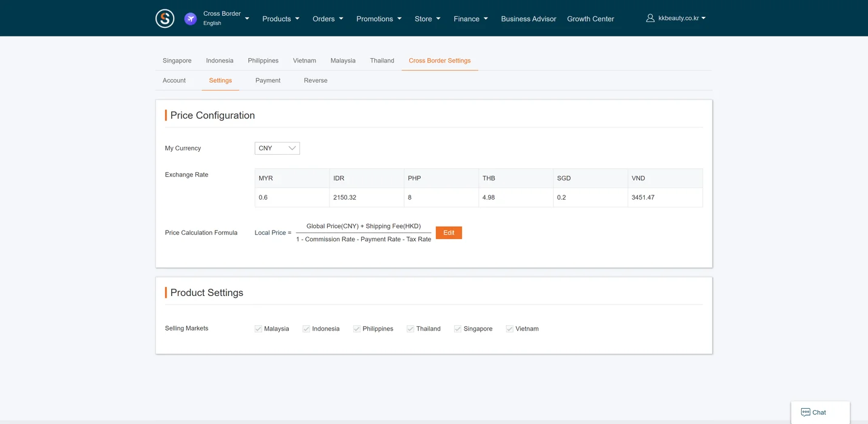The image size is (868, 424).
Task: Click the chat bubble icon
Action: 805,412
